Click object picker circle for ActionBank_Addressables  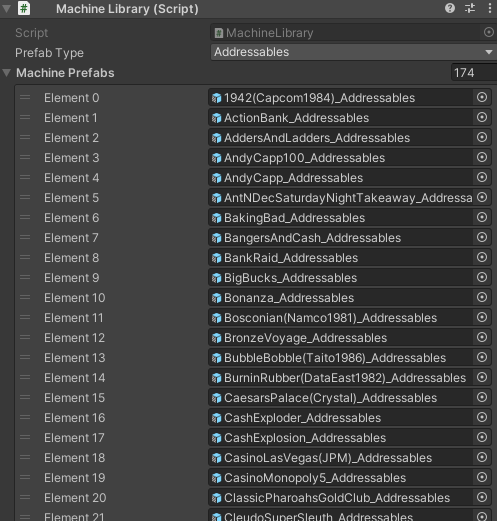pos(482,117)
